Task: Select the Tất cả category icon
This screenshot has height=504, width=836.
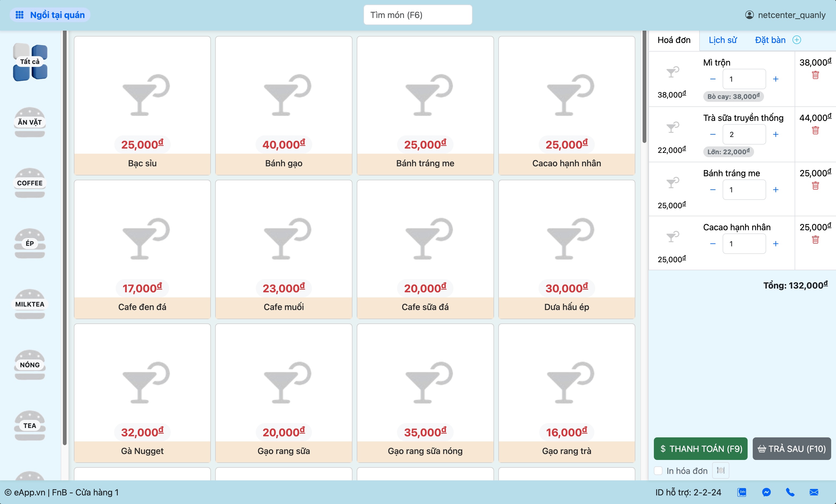Action: pyautogui.click(x=30, y=62)
